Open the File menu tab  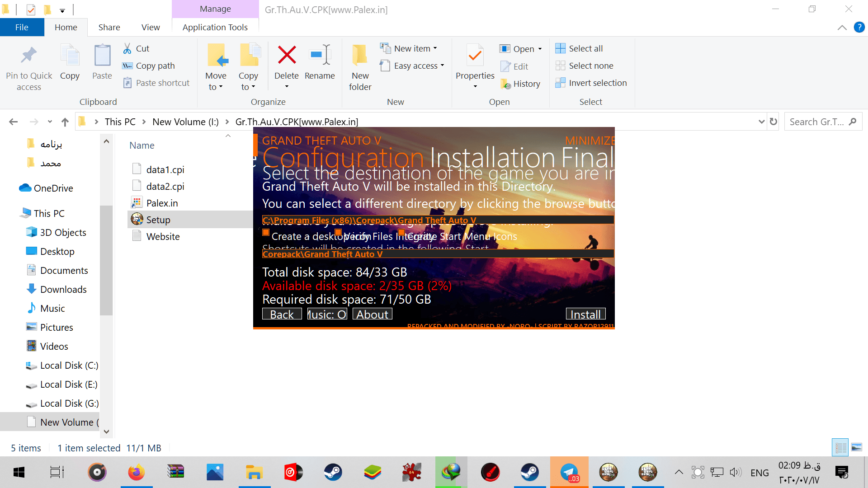(x=22, y=27)
